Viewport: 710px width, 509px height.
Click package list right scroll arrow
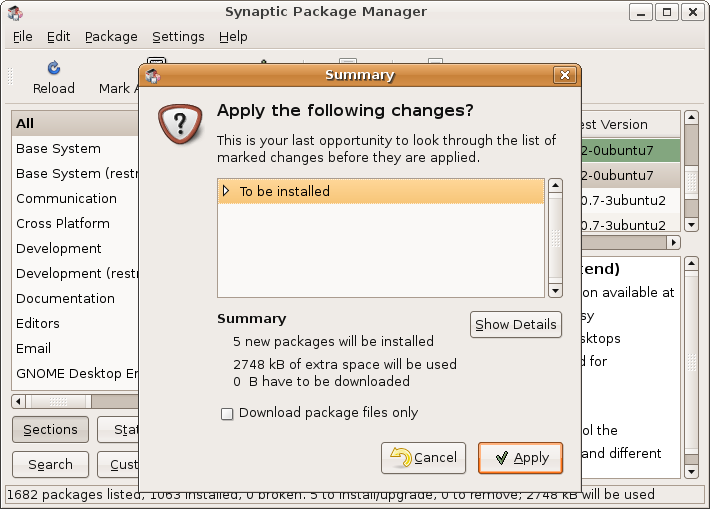point(674,243)
